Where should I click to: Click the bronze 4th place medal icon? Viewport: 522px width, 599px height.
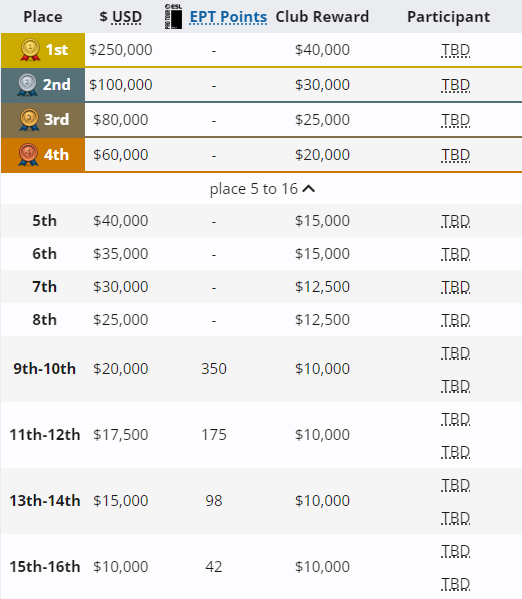(x=28, y=155)
